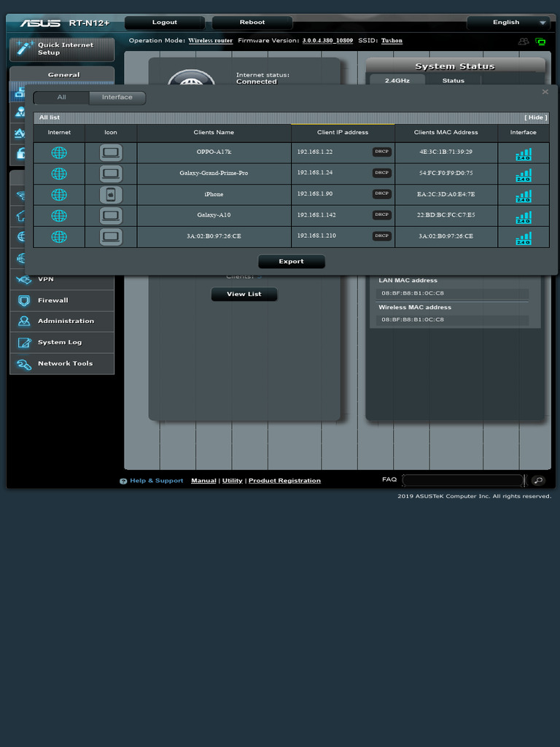560x747 pixels.
Task: Open the Manual link in footer
Action: [204, 480]
